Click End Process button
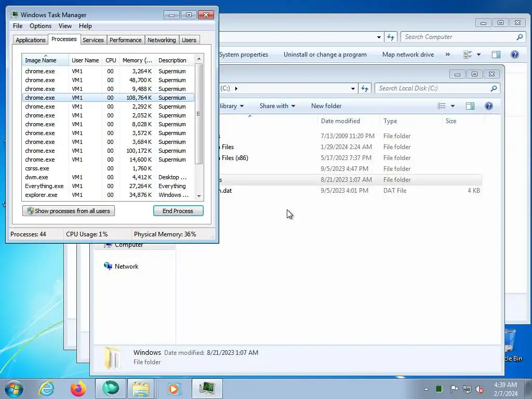532x399 pixels. 178,211
